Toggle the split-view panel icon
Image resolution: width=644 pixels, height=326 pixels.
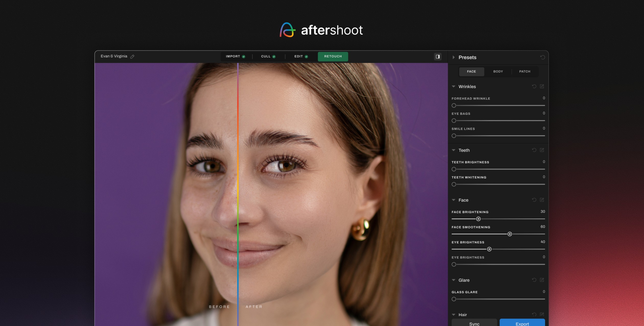[438, 56]
